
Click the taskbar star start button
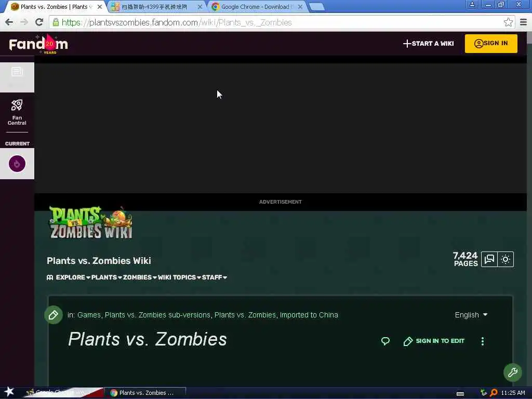pos(9,392)
